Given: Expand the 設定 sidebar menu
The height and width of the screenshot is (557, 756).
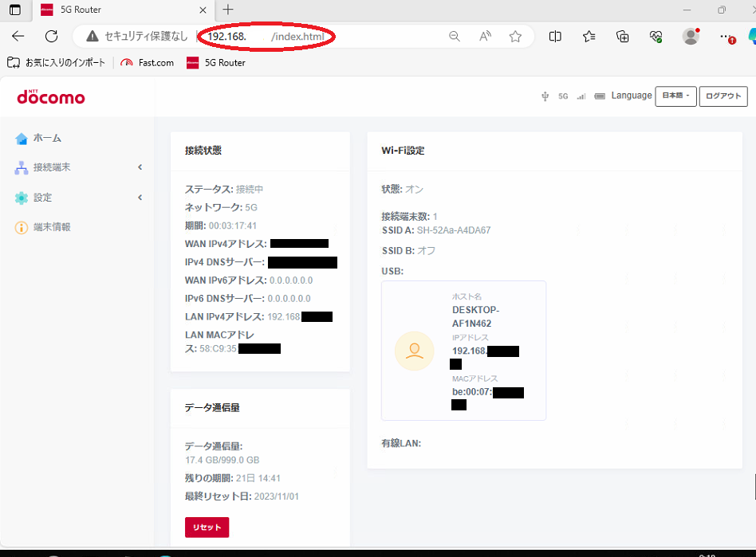Looking at the screenshot, I should coord(77,198).
